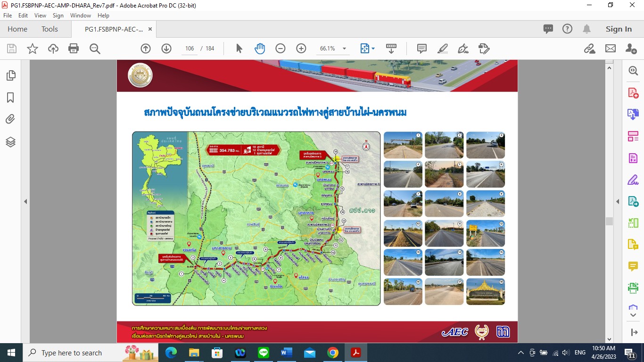Viewport: 644px width, 362px height.
Task: Open the Bookmarks side panel
Action: [10, 98]
